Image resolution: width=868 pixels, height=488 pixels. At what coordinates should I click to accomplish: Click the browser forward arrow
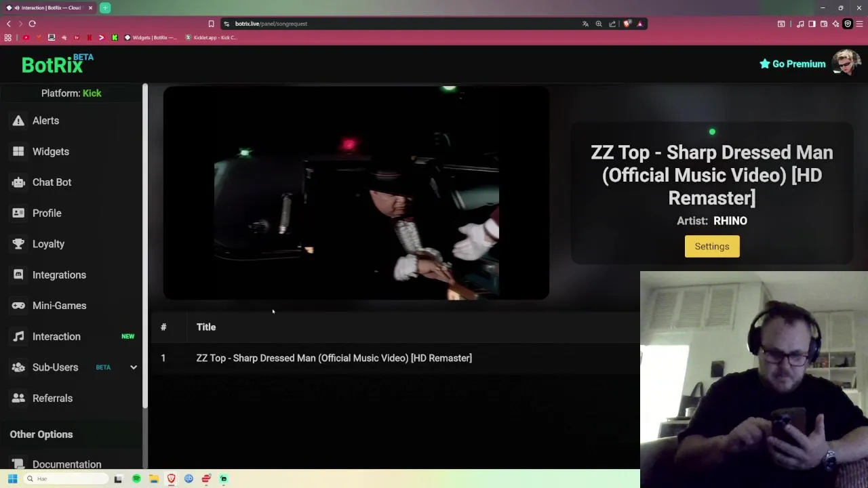(20, 24)
